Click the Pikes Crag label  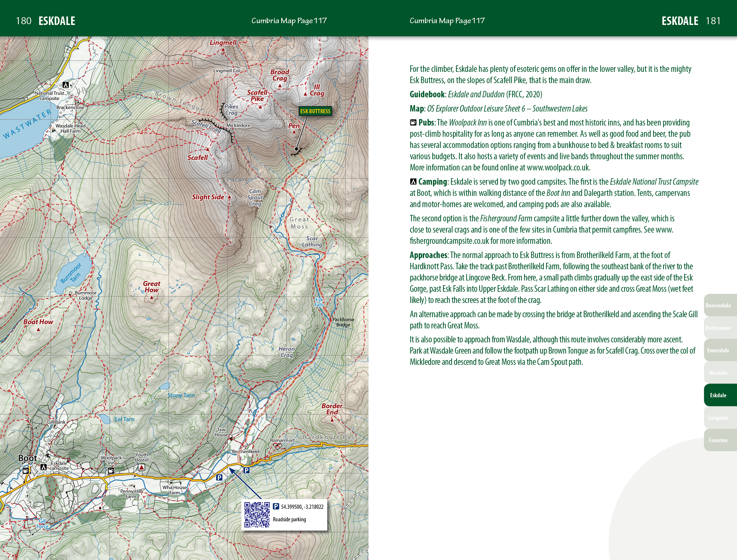click(x=231, y=110)
